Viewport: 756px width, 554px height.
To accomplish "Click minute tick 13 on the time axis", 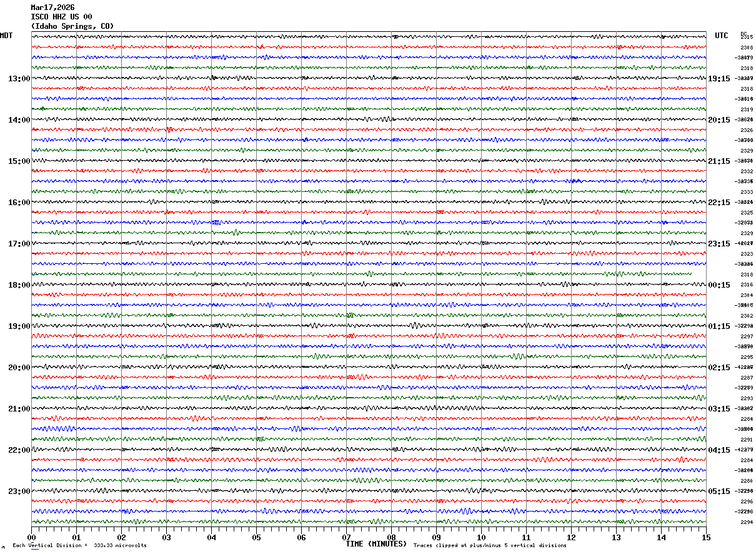I will pyautogui.click(x=616, y=537).
